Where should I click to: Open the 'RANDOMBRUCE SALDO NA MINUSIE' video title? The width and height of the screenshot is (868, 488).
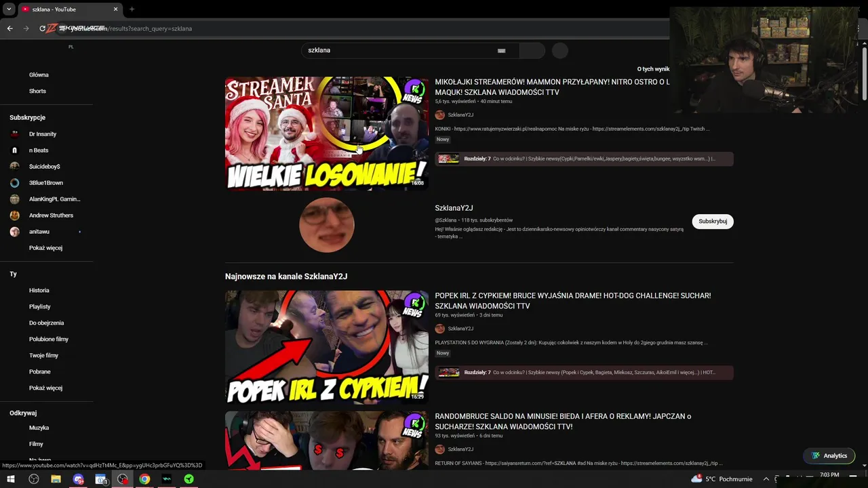pos(563,421)
